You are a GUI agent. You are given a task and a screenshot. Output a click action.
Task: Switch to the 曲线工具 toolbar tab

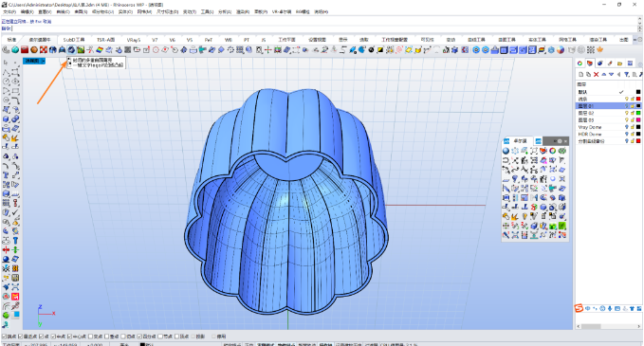(476, 40)
